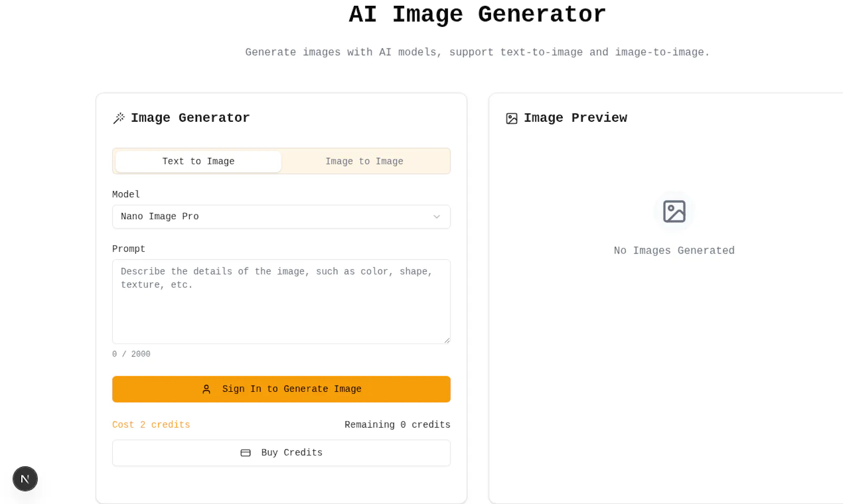This screenshot has height=504, width=843.
Task: Click Sign In to Generate Image button
Action: (281, 389)
